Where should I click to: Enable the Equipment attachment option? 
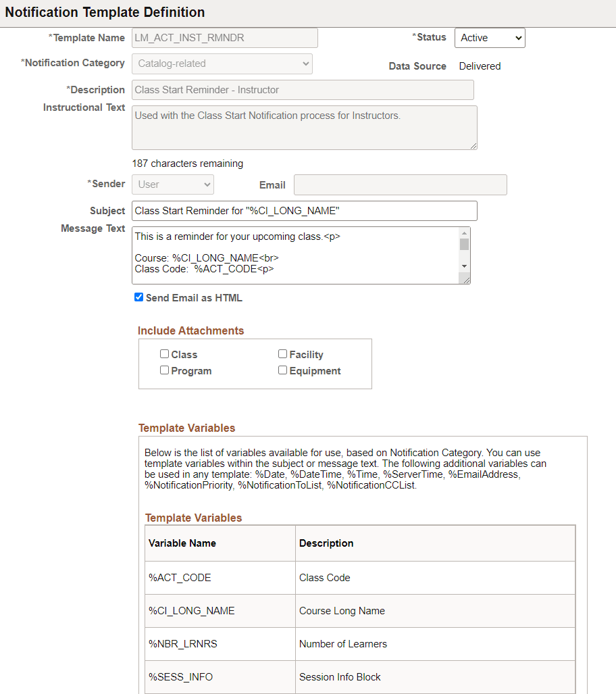pyautogui.click(x=282, y=370)
